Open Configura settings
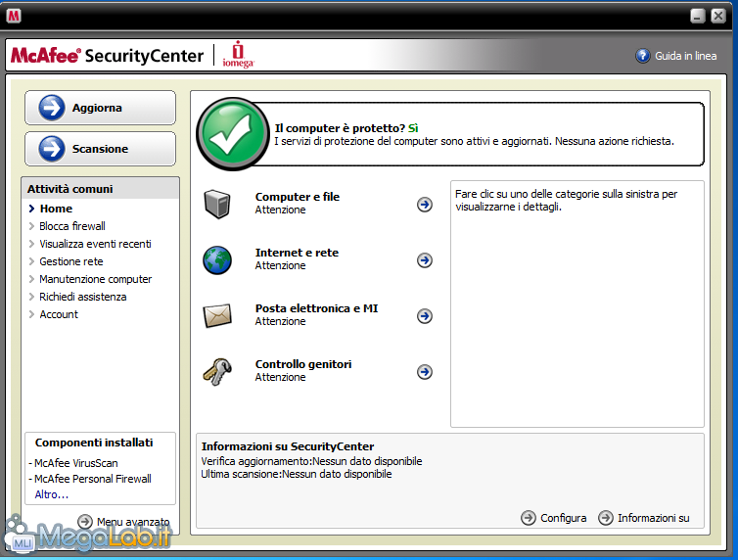 (564, 518)
